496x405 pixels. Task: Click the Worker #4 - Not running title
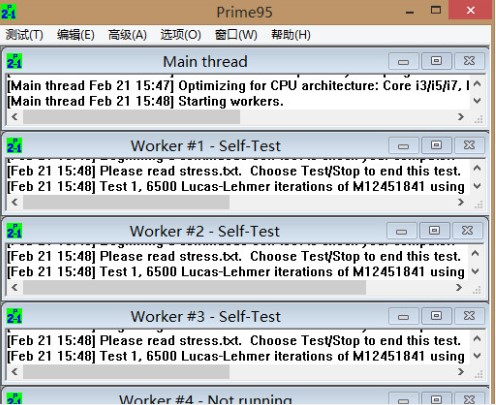pyautogui.click(x=205, y=399)
